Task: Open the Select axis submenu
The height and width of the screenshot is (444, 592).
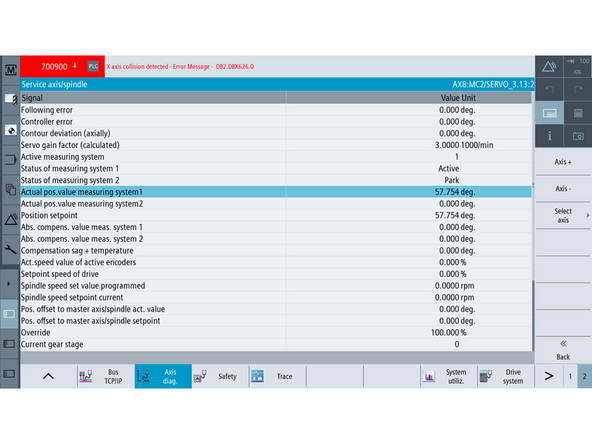Action: click(x=563, y=216)
